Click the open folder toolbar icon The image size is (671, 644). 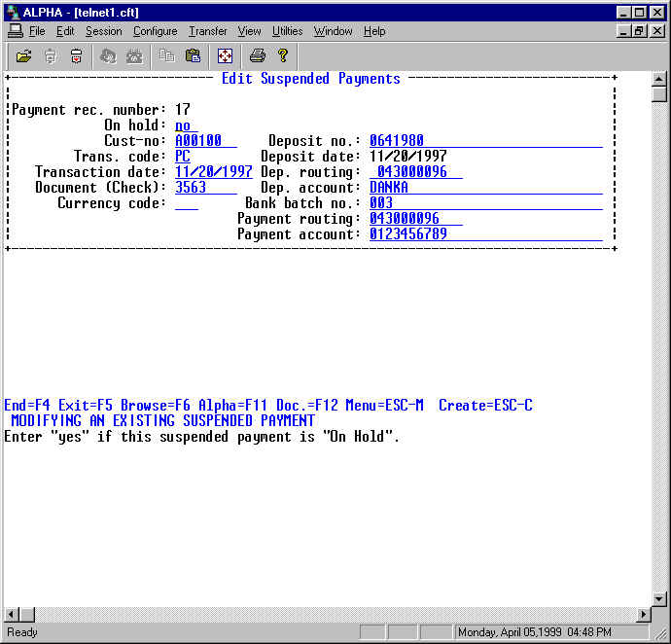(23, 55)
